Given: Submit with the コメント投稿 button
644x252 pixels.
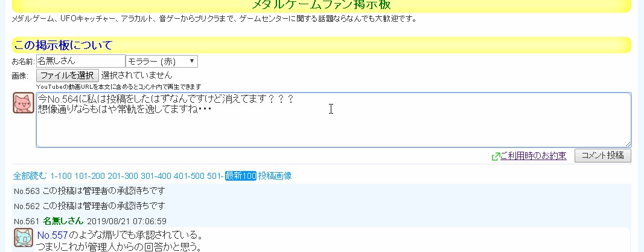Looking at the screenshot, I should click(x=602, y=155).
